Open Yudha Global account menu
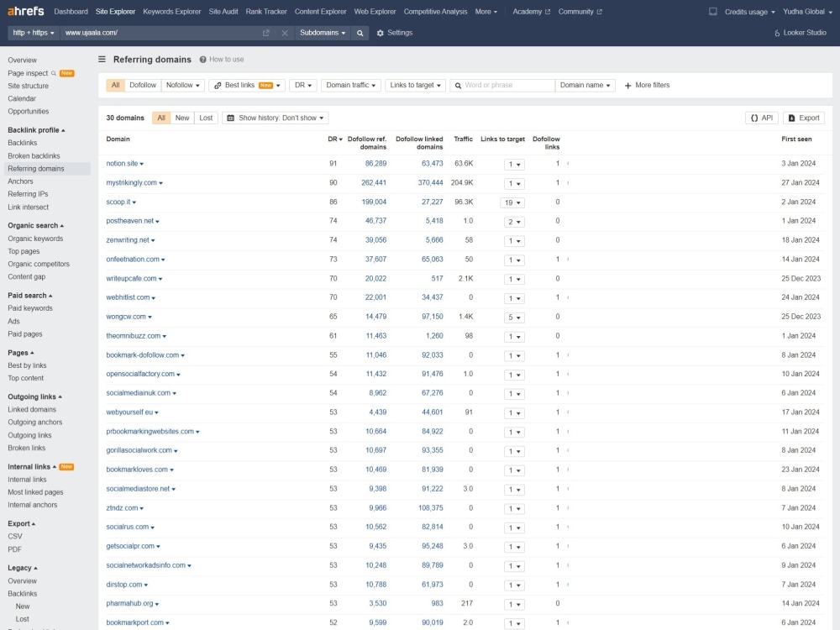This screenshot has width=840, height=630. 807,12
